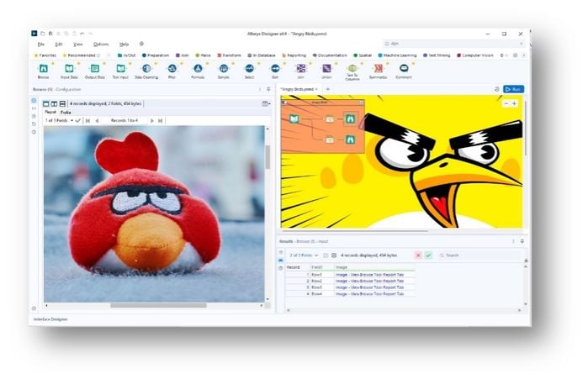This screenshot has width=588, height=384.
Task: Click the green checkmark button in Results
Action: click(x=428, y=255)
